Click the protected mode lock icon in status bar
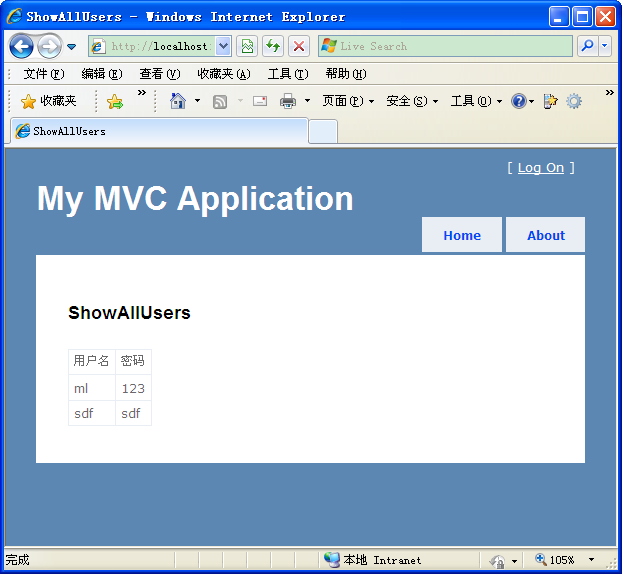Viewport: 622px width, 574px height. (x=497, y=561)
